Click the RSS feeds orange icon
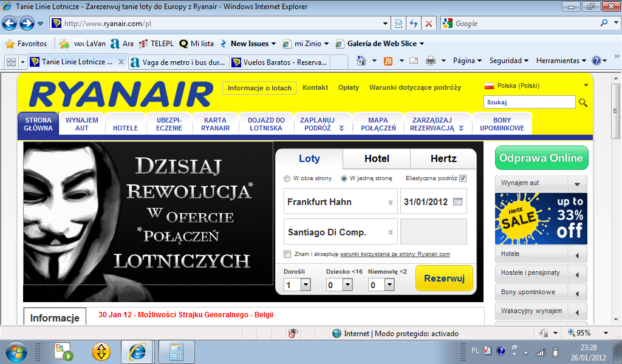This screenshot has height=364, width=622. pos(388,61)
